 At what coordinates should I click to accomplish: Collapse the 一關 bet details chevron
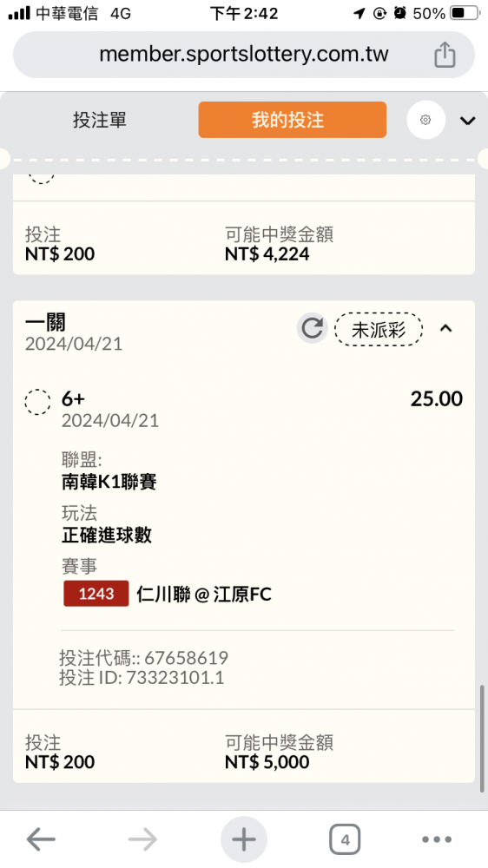click(x=446, y=328)
